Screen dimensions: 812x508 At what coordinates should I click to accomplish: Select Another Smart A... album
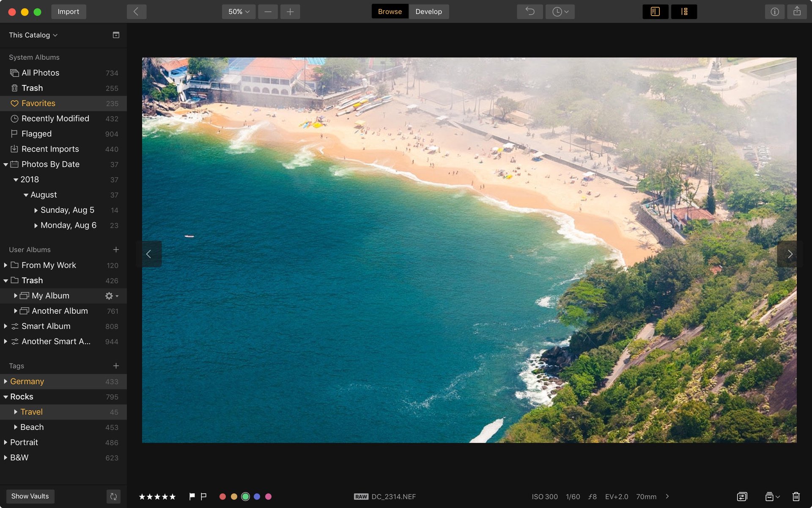coord(63,341)
